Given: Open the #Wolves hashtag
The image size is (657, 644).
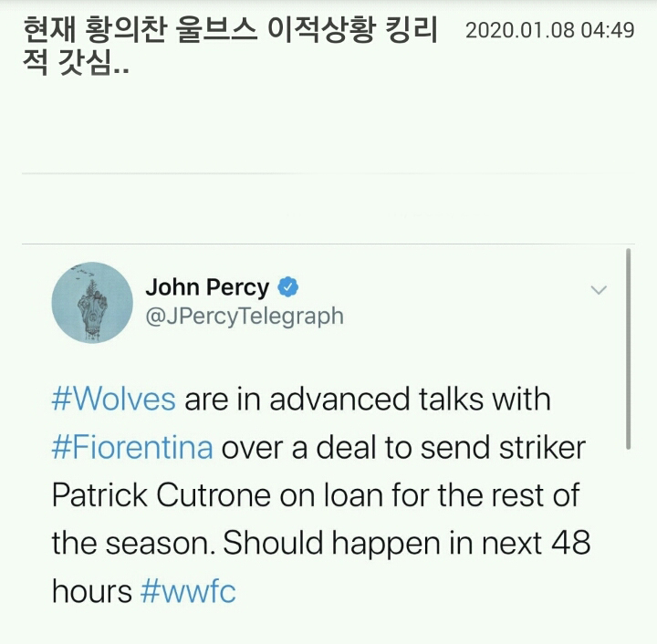Looking at the screenshot, I should coord(113,399).
